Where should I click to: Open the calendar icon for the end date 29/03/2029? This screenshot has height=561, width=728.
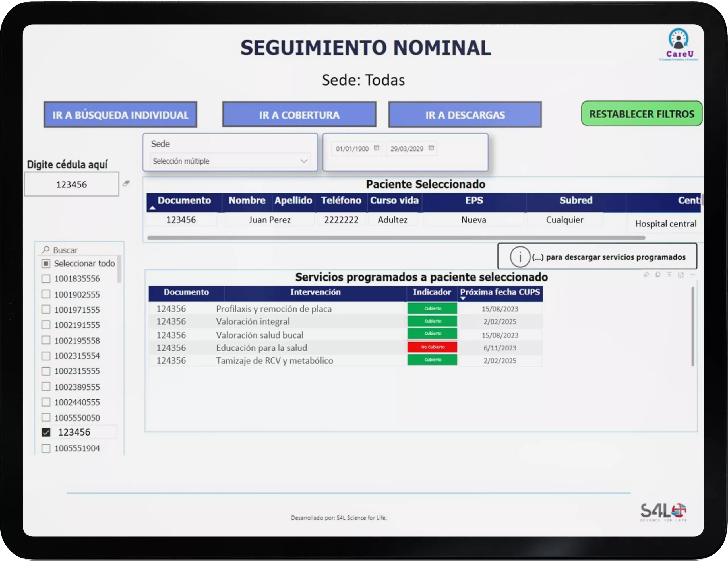(x=432, y=148)
